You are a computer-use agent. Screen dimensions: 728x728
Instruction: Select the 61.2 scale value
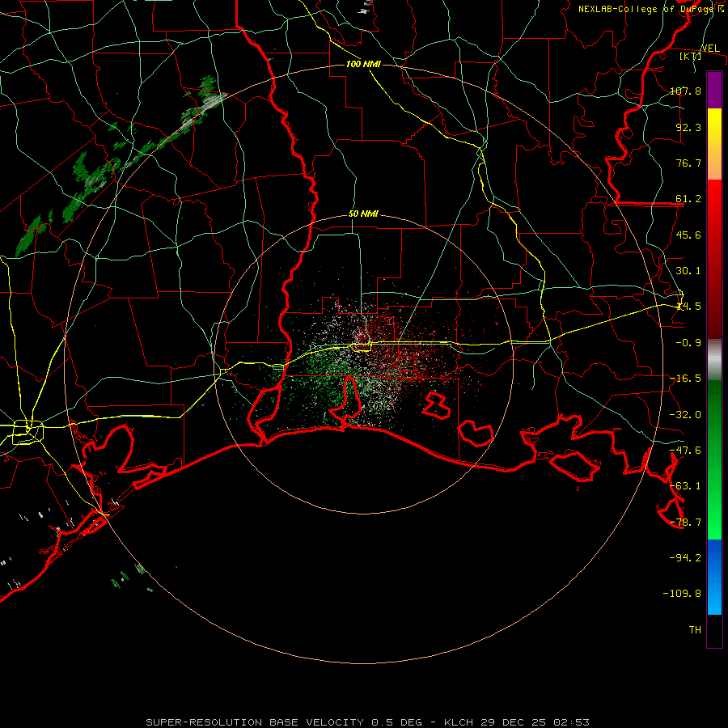pos(688,199)
